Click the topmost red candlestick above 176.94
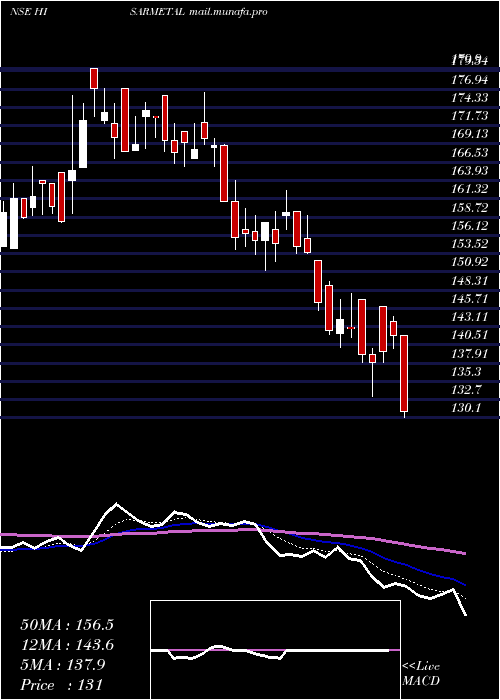Screen dimensions: 500x700 tap(94, 79)
